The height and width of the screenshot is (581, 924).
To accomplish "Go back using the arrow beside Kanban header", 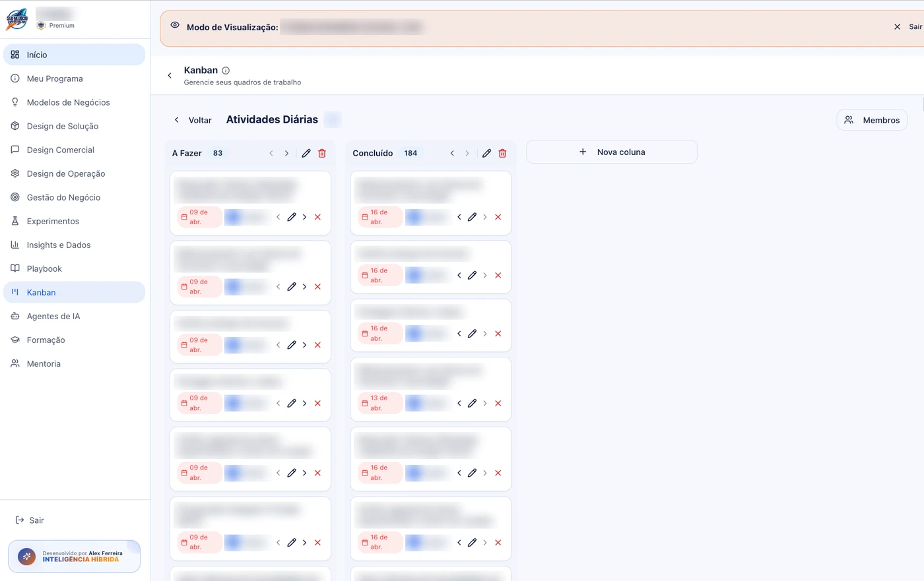I will click(170, 76).
